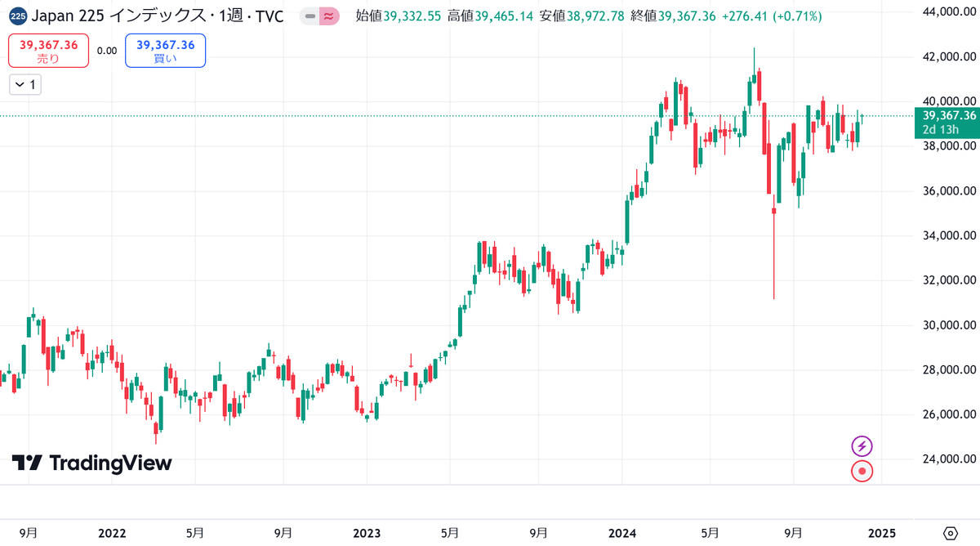Click the 0.00 spread value between sell and buy
The width and height of the screenshot is (980, 546).
[107, 51]
